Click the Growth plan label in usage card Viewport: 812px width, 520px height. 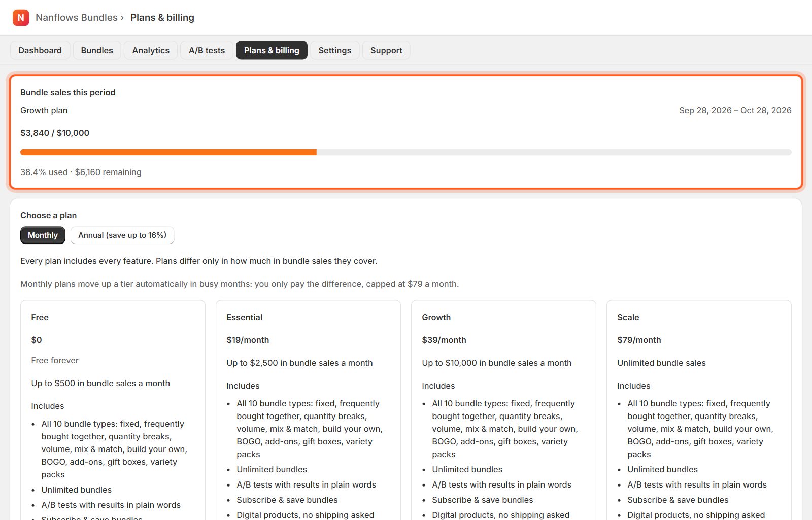(44, 110)
